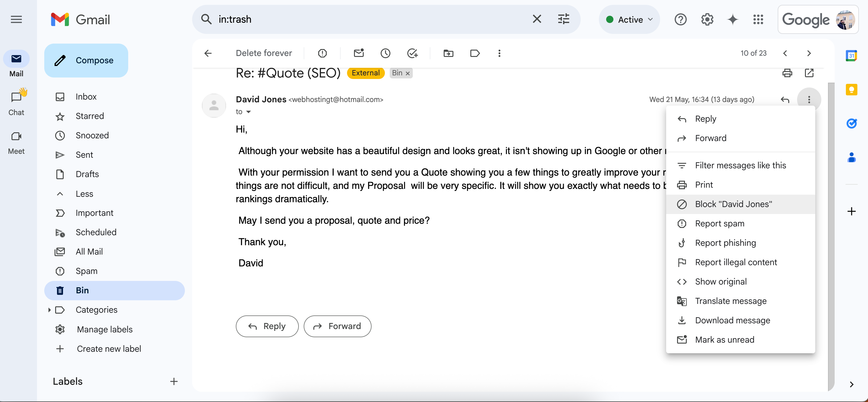Open the email in a new window
This screenshot has height=402, width=868.
tap(810, 73)
